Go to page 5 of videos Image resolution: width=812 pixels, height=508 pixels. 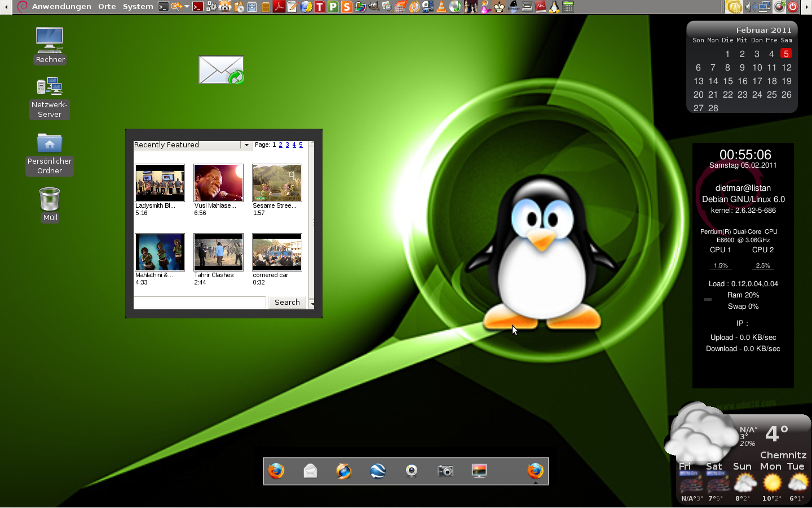coord(301,145)
